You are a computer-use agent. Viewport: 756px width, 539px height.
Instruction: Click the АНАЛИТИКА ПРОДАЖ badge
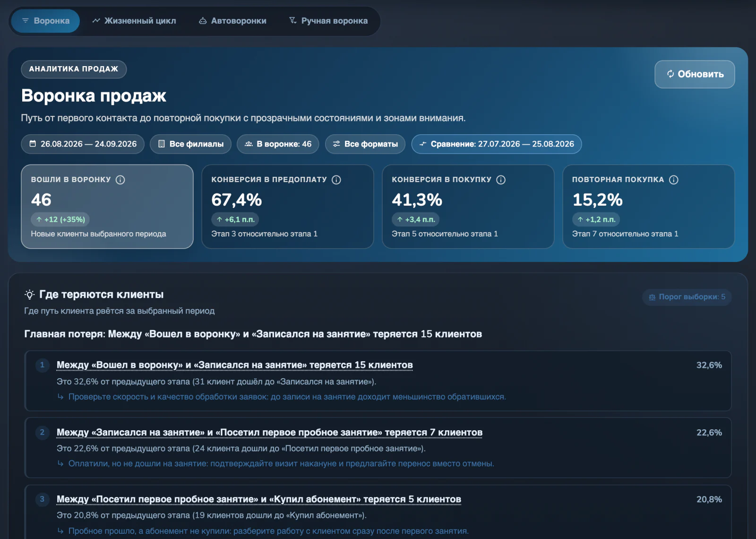pos(74,69)
